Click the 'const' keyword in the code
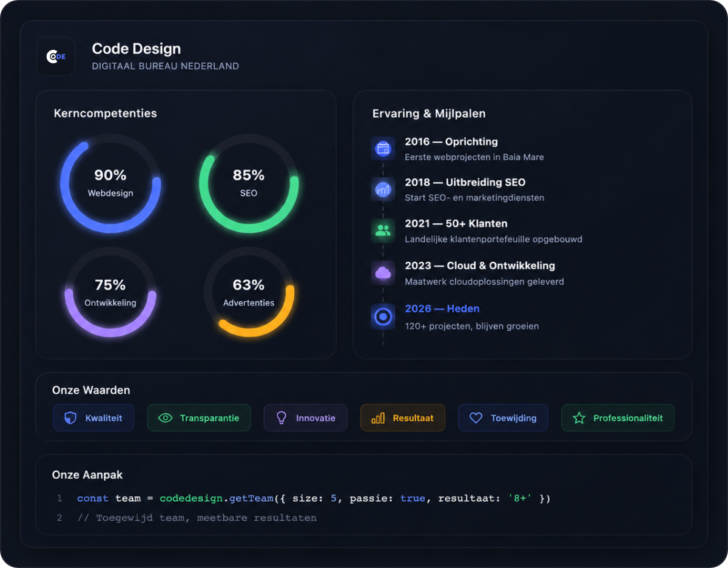The height and width of the screenshot is (568, 728). pos(93,498)
